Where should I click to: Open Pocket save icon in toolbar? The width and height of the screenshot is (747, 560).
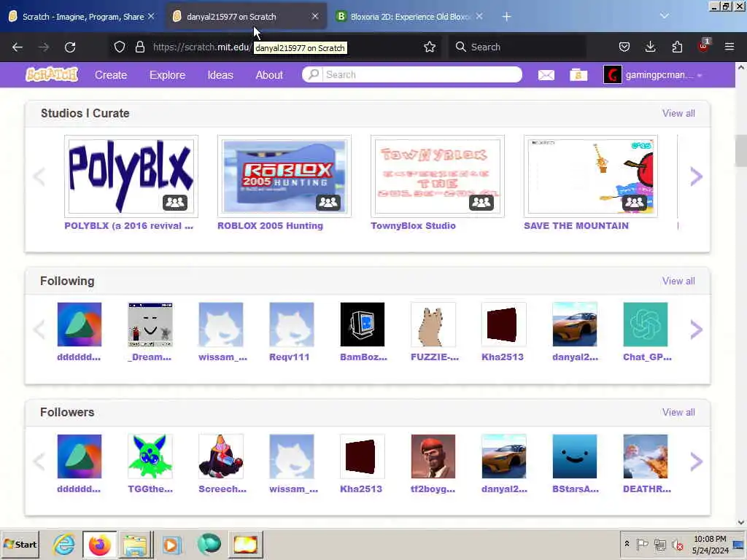[624, 47]
